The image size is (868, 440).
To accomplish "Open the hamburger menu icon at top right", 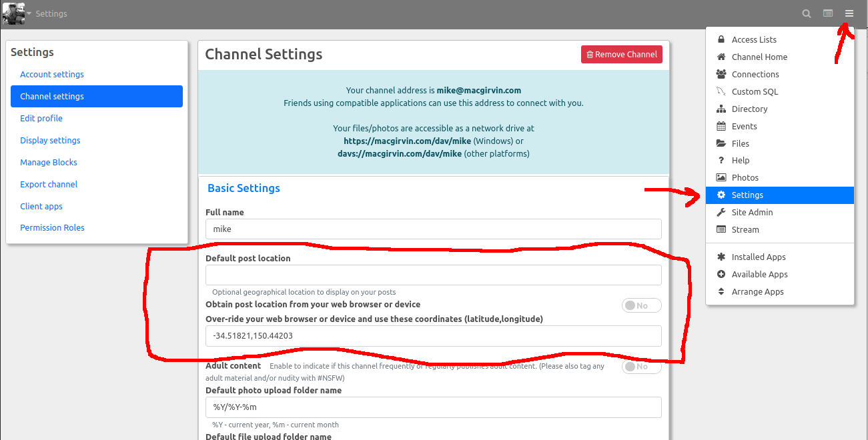I will click(849, 13).
